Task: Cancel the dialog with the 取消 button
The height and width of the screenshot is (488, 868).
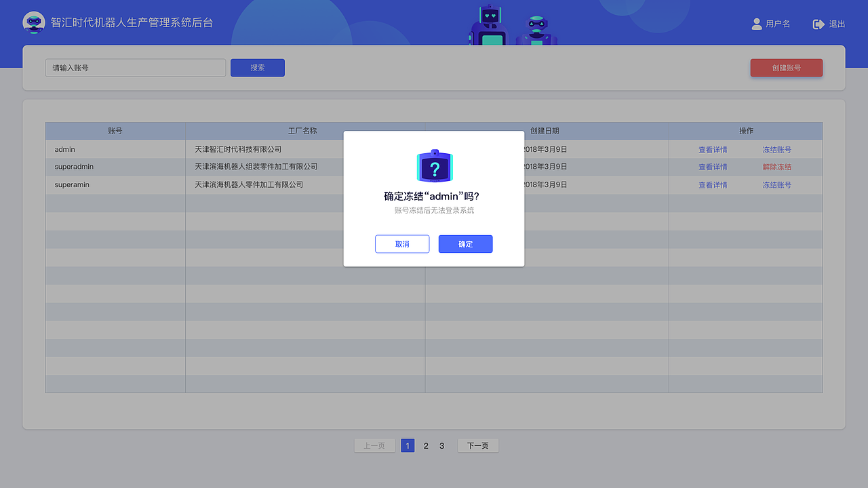Action: click(x=402, y=244)
